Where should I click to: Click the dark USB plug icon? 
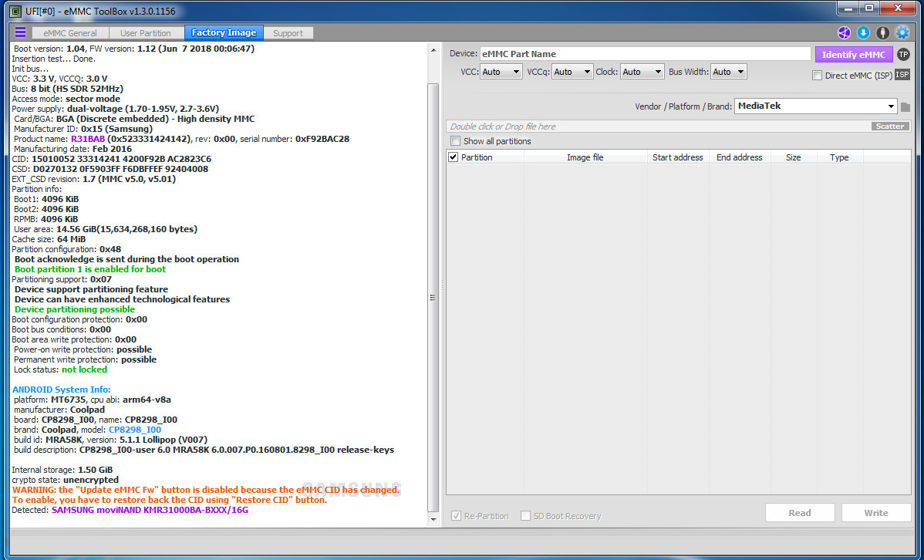[x=883, y=32]
